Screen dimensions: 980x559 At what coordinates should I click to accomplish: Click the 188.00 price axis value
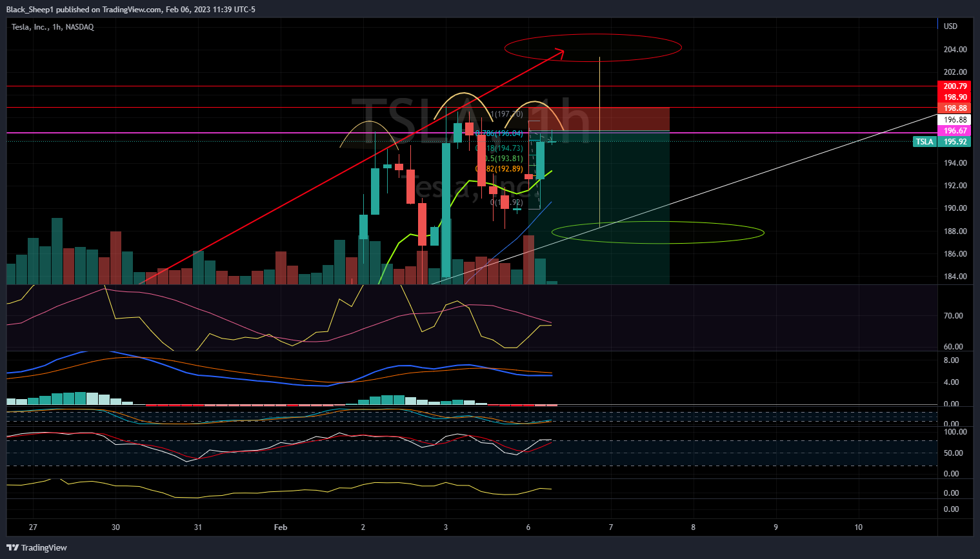pyautogui.click(x=955, y=231)
